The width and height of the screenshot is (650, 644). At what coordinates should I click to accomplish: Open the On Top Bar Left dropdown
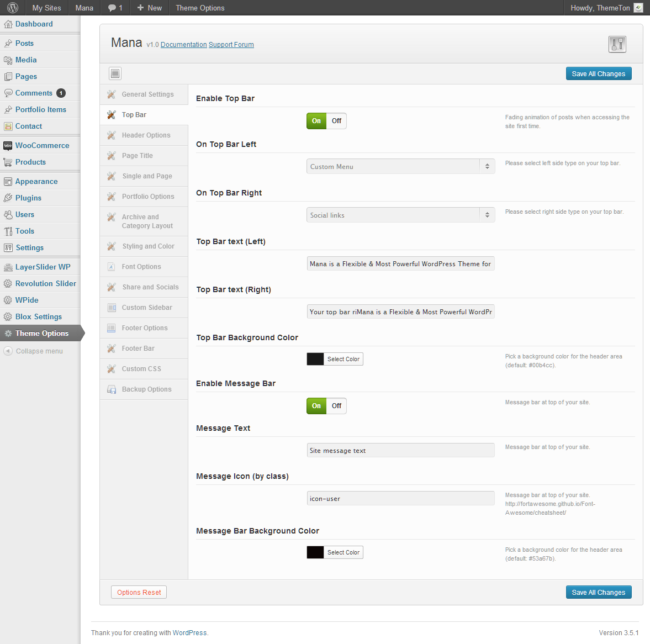[x=400, y=167]
